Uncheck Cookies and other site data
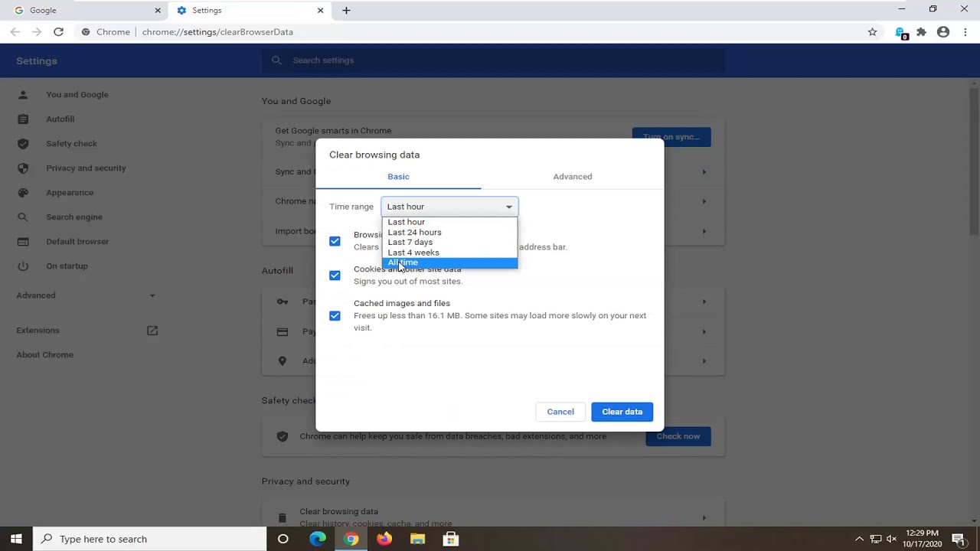 point(335,275)
